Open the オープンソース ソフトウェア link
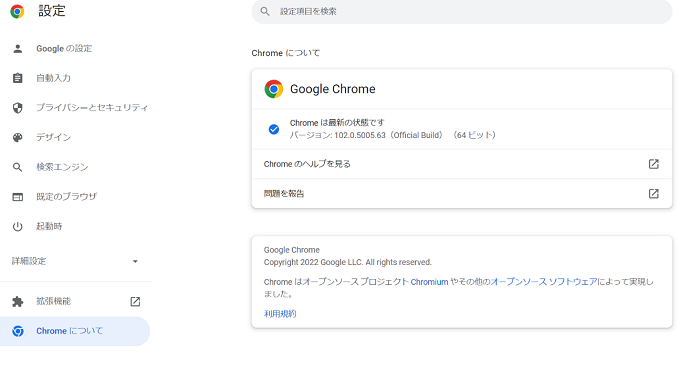Screen dimensions: 700x373 click(x=544, y=282)
